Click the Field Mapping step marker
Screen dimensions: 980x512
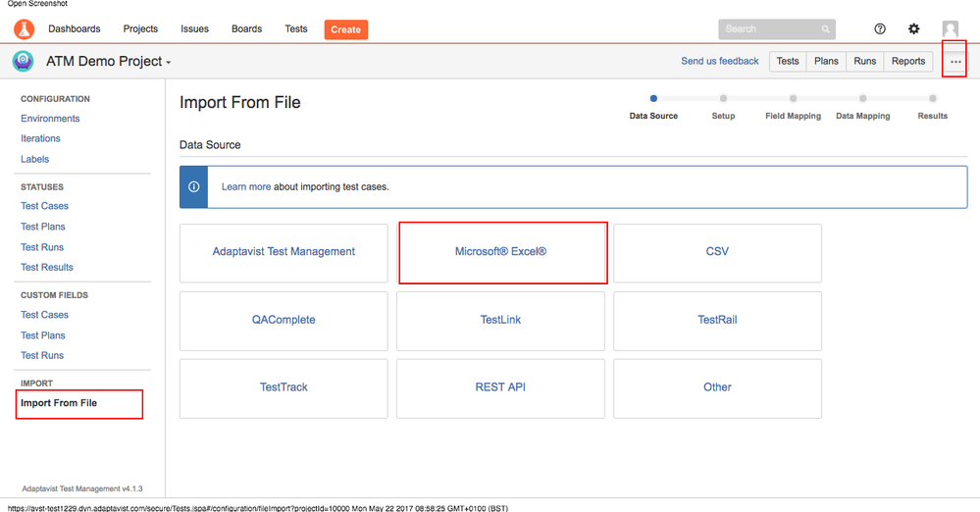coord(794,98)
